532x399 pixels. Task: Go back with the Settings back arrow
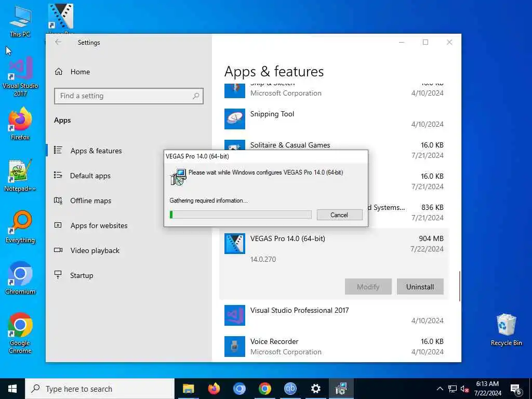58,42
